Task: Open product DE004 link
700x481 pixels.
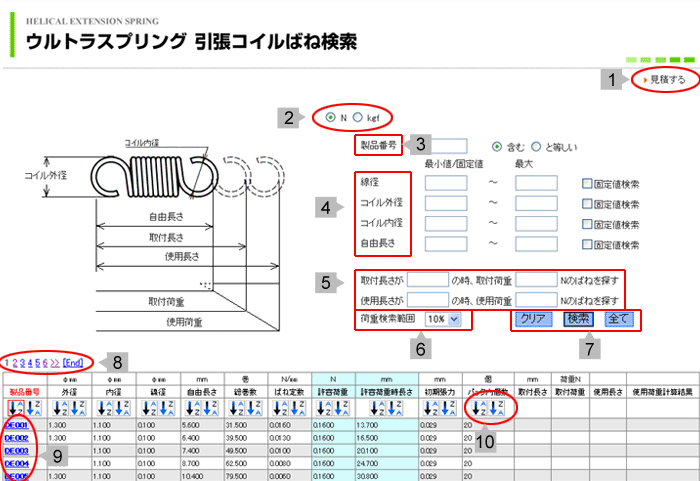Action: pyautogui.click(x=17, y=464)
